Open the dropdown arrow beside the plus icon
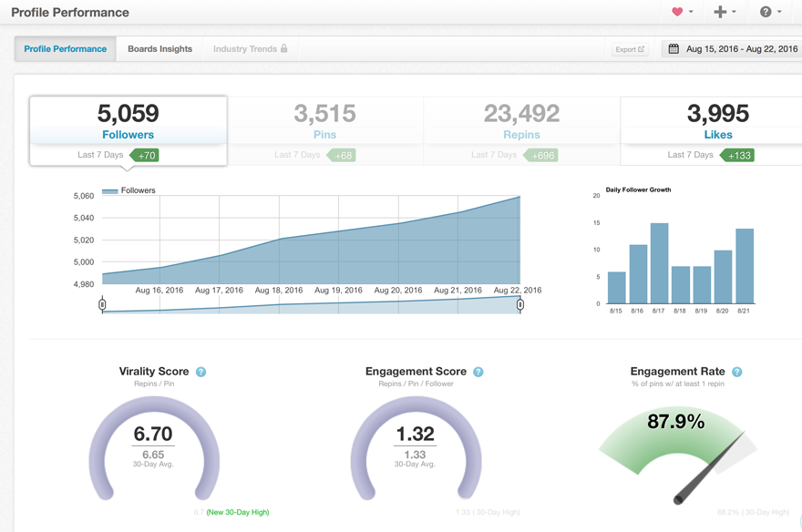802x532 pixels. [735, 12]
